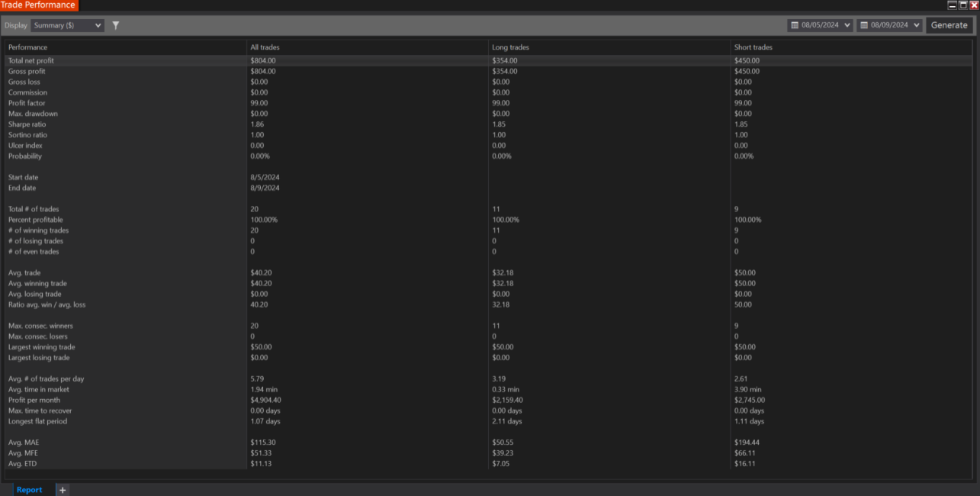980x496 pixels.
Task: Select the Avg. MAE row label
Action: click(x=24, y=443)
